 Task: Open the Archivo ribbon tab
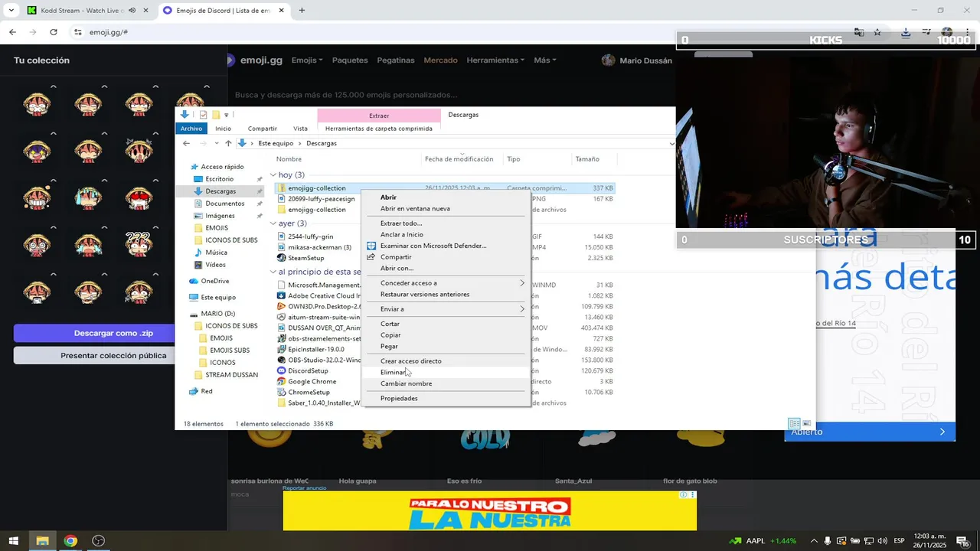(x=191, y=129)
